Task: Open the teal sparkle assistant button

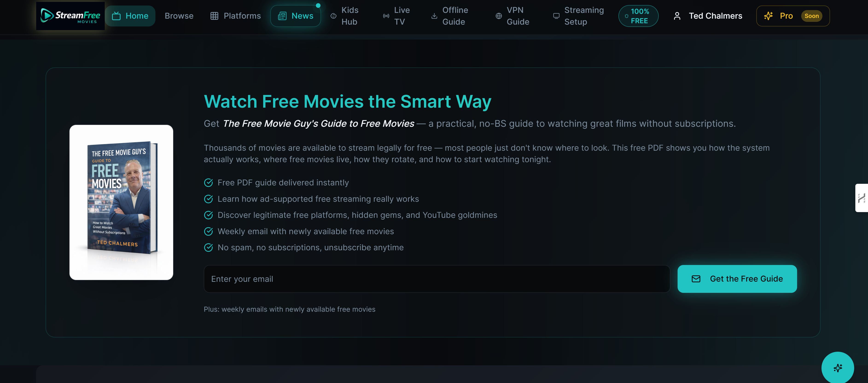Action: coord(838,368)
